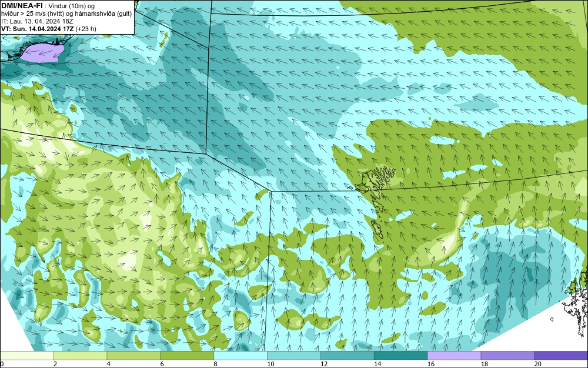Image resolution: width=588 pixels, height=368 pixels.
Task: Click the scale label "8"
Action: [216, 364]
